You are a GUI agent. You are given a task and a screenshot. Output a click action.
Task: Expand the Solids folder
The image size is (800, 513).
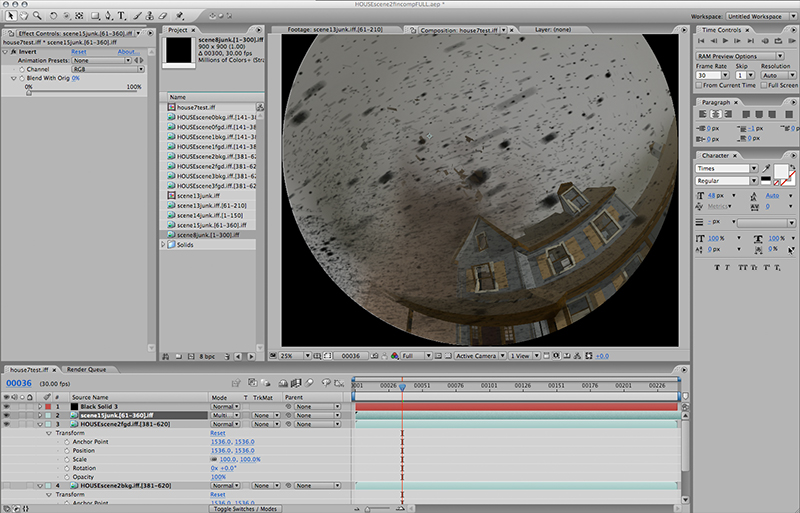coord(163,245)
